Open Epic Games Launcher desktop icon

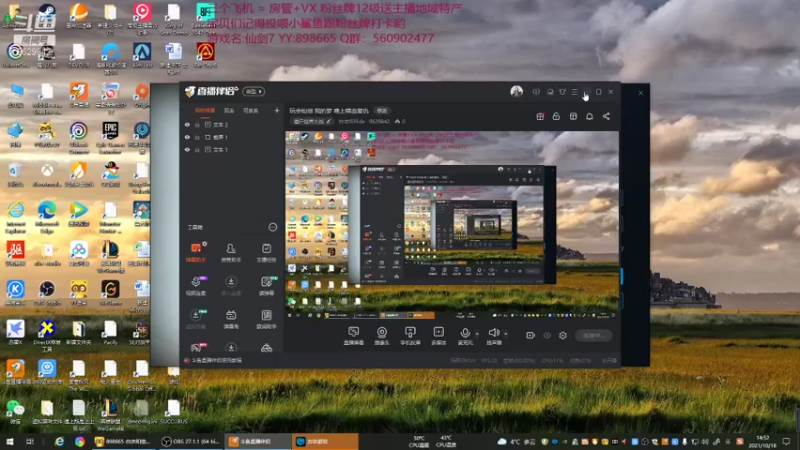tap(110, 137)
